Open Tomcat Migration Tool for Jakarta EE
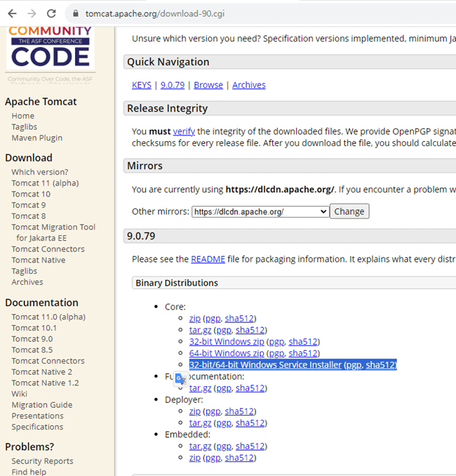The width and height of the screenshot is (456, 476). 53,232
